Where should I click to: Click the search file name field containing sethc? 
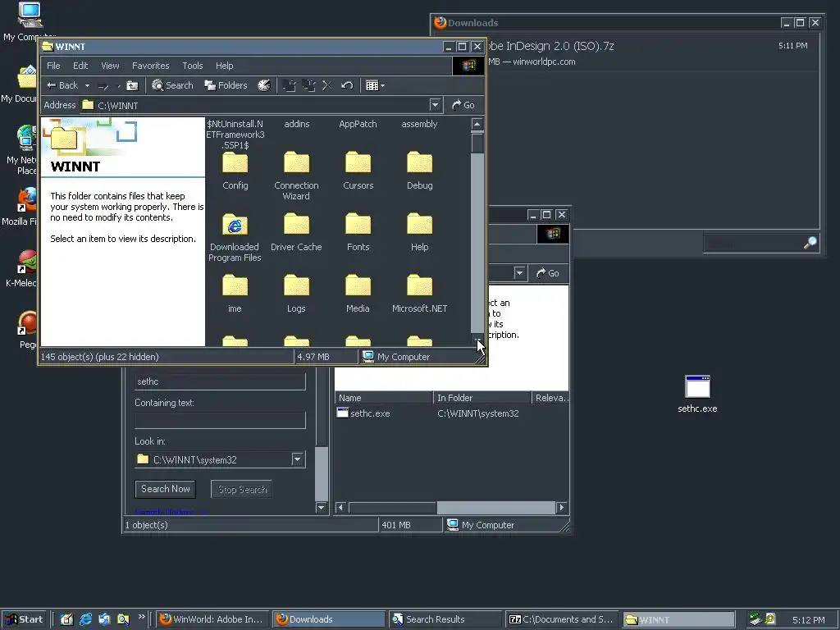[220, 381]
